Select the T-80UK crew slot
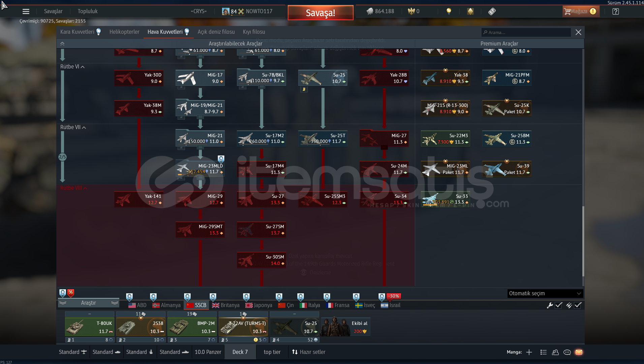 [90, 327]
